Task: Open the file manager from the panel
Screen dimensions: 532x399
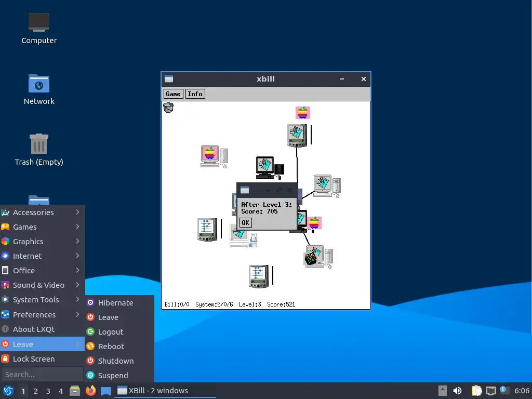Action: point(75,391)
